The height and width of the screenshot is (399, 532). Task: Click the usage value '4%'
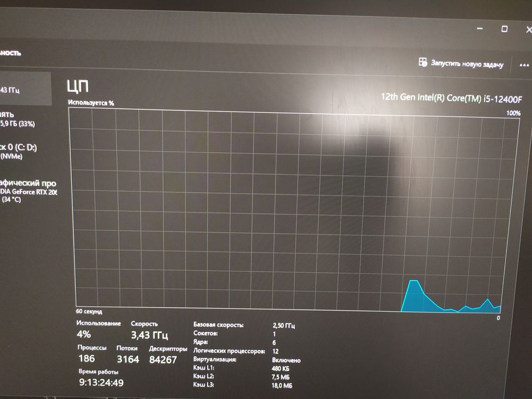84,334
